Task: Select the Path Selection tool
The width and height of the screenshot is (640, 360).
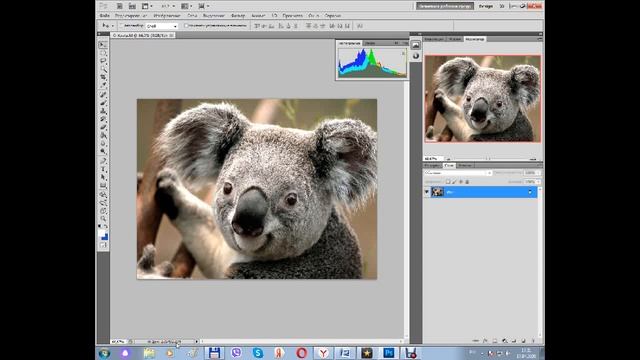Action: [x=103, y=178]
